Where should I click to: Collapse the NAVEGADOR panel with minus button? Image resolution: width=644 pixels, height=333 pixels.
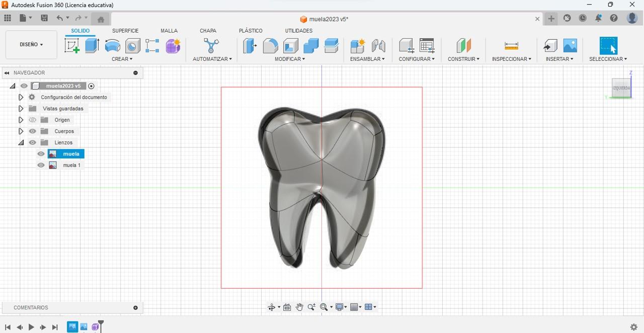[x=135, y=73]
